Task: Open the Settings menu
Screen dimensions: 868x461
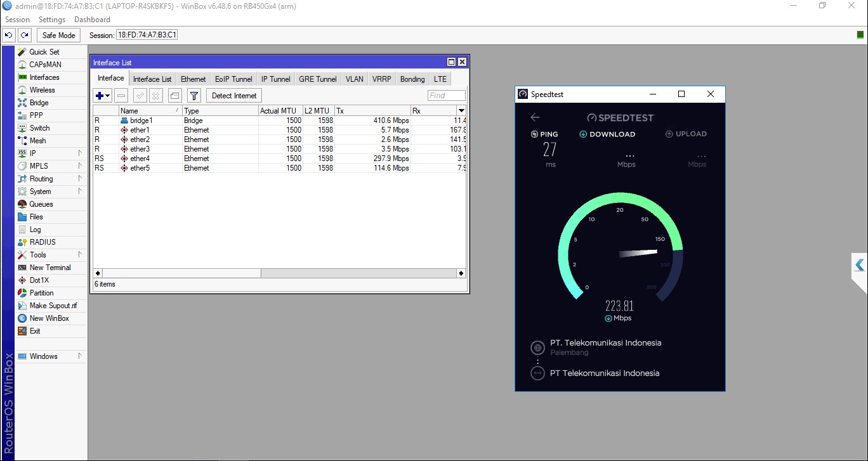Action: (52, 20)
